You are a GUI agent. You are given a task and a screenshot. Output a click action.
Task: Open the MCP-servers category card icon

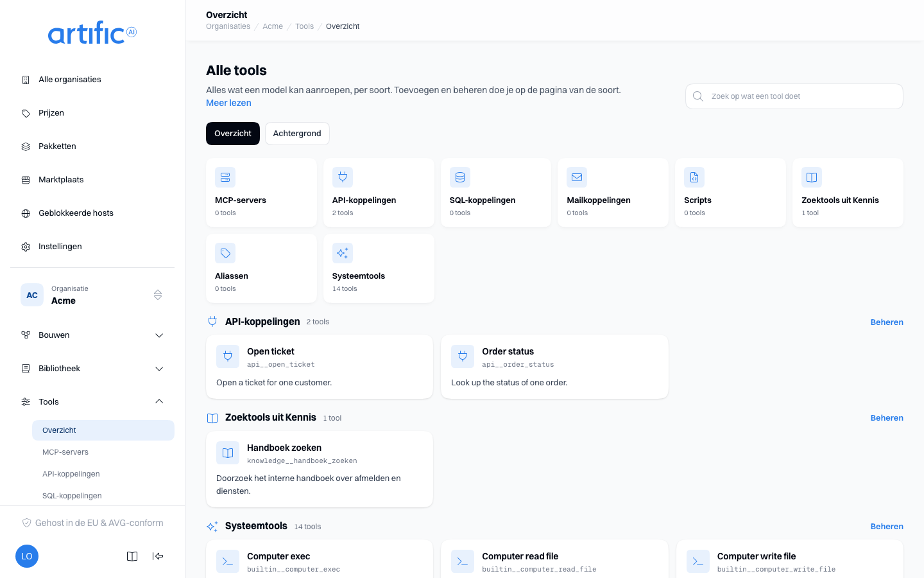(225, 177)
